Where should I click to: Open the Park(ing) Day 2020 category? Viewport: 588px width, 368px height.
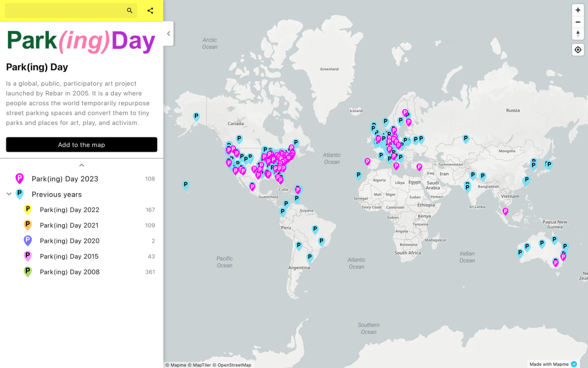pos(82,241)
